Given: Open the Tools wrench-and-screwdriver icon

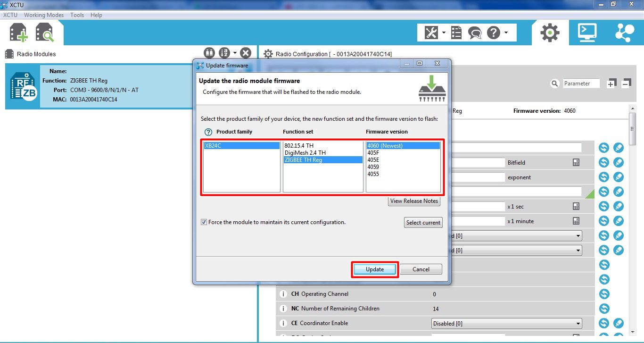Looking at the screenshot, I should pyautogui.click(x=431, y=33).
